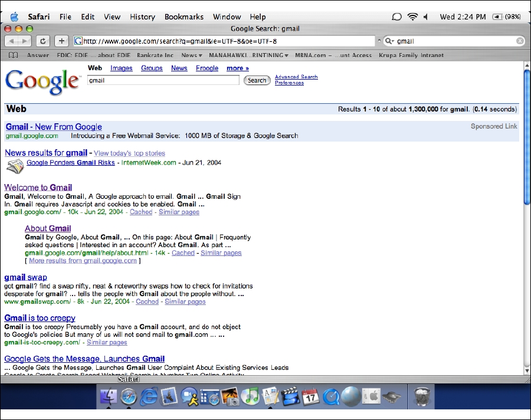Open Cached link for Welcome to Gmail
The height and width of the screenshot is (420, 531).
pos(141,212)
